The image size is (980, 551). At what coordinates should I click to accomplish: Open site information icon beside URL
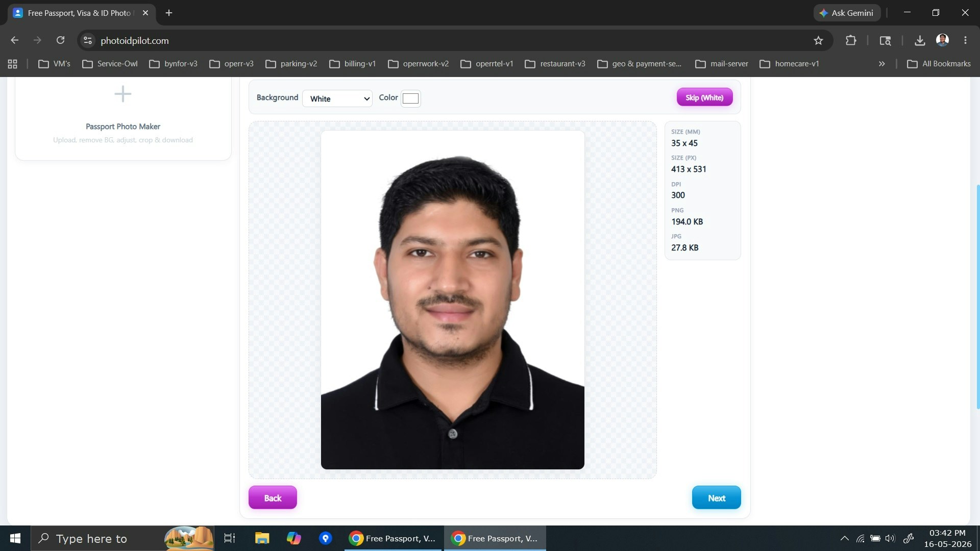click(88, 40)
